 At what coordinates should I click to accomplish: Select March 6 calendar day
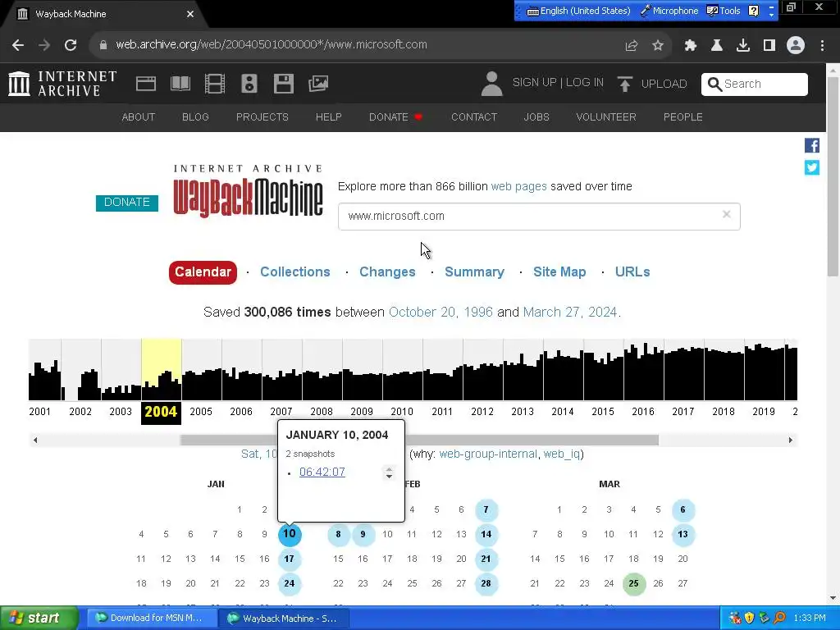(682, 509)
